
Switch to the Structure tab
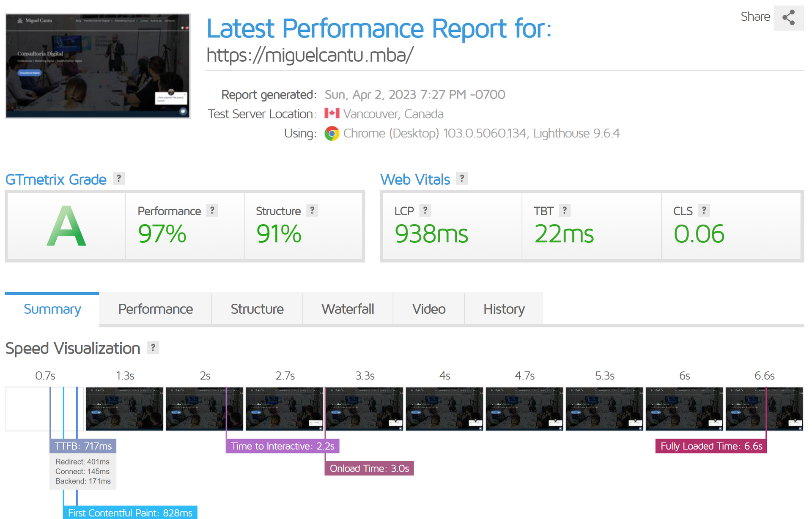(257, 309)
